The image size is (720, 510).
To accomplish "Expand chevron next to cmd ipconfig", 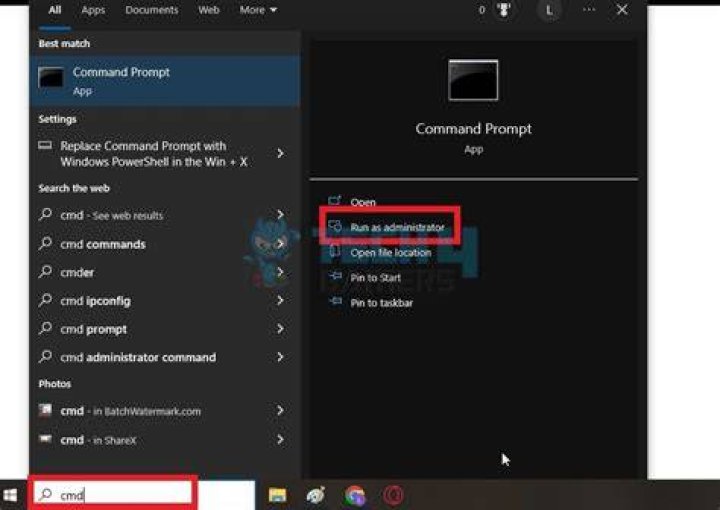I will pyautogui.click(x=280, y=301).
